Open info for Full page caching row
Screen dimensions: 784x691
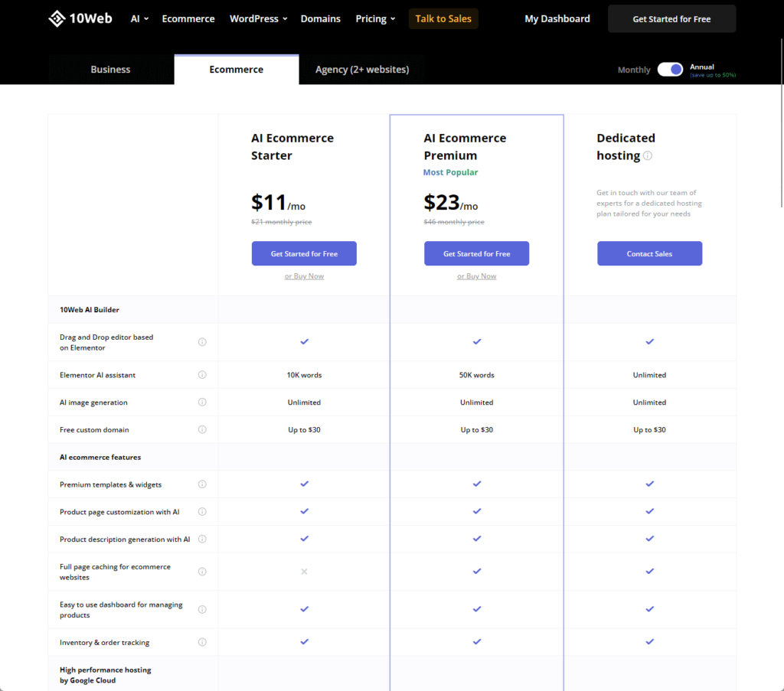click(202, 572)
